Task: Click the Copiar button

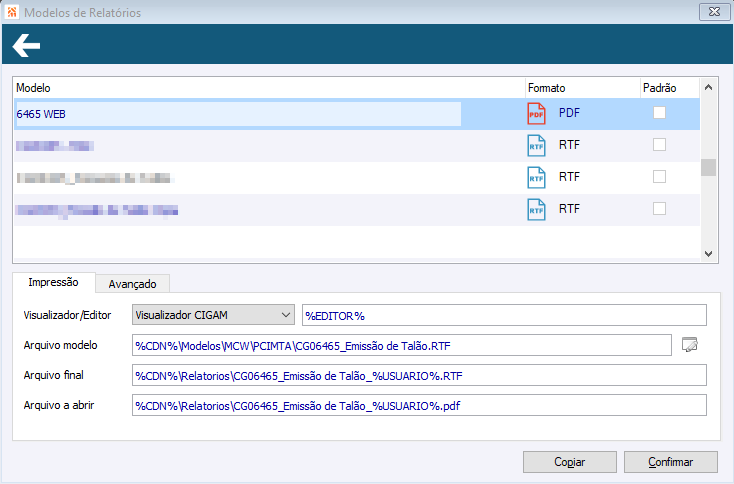Action: tap(570, 462)
